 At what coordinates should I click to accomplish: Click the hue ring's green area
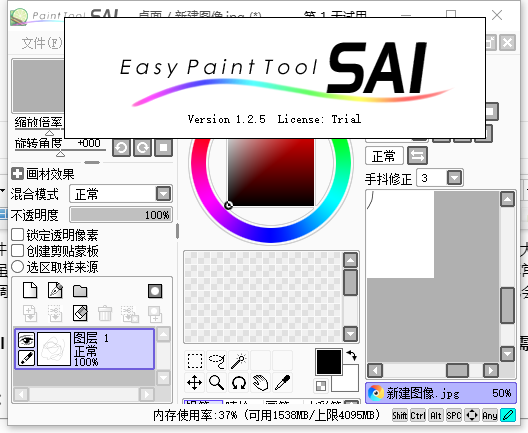[341, 147]
